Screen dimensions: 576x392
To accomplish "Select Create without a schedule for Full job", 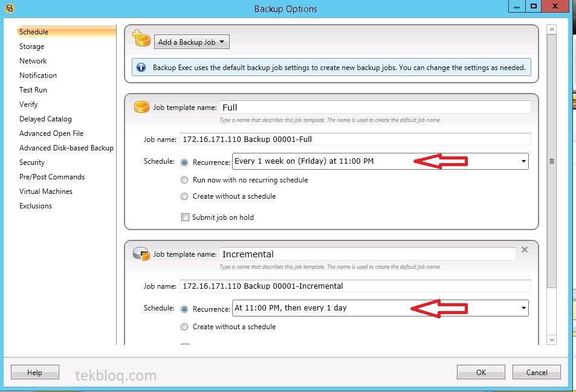I will 184,196.
